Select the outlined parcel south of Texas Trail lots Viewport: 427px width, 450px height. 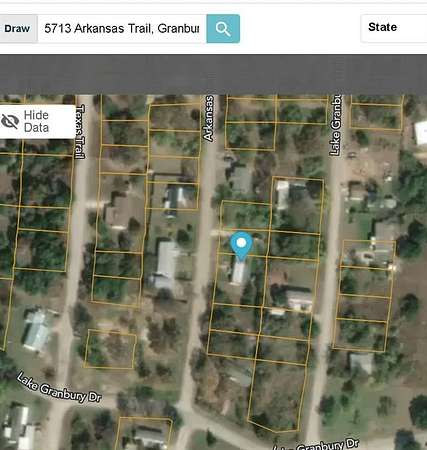click(x=110, y=349)
